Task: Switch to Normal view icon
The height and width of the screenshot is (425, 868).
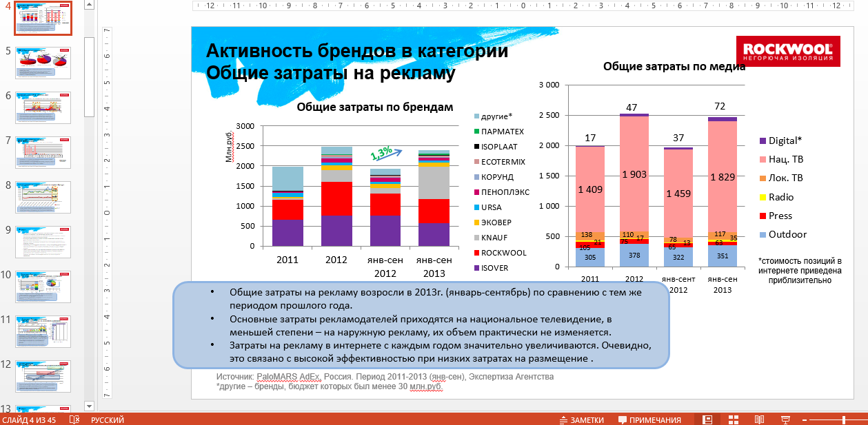Action: (707, 419)
